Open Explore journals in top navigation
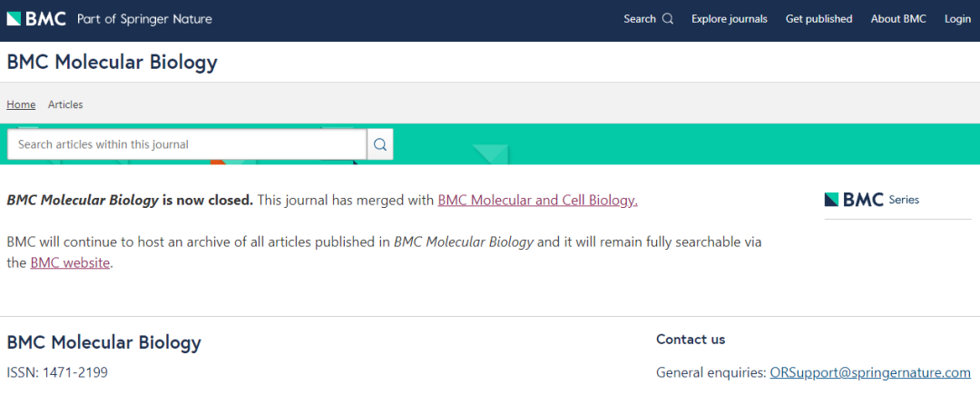The image size is (980, 395). 729,19
